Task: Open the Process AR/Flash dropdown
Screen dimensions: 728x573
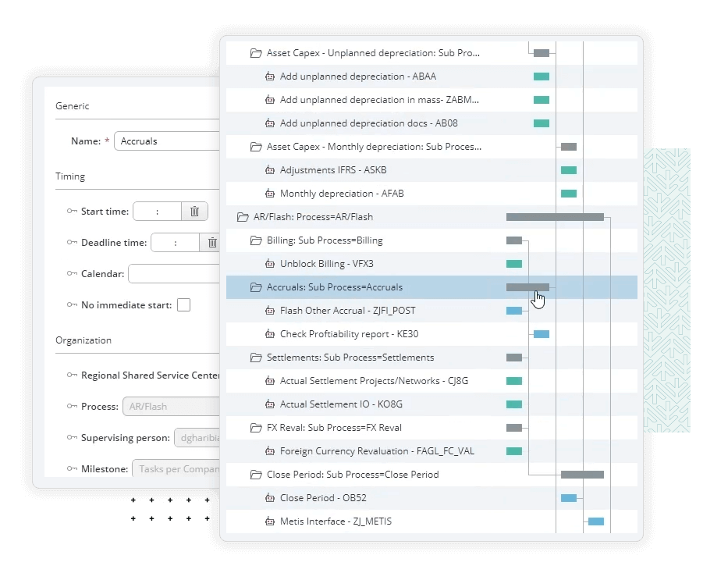Action: click(x=170, y=407)
